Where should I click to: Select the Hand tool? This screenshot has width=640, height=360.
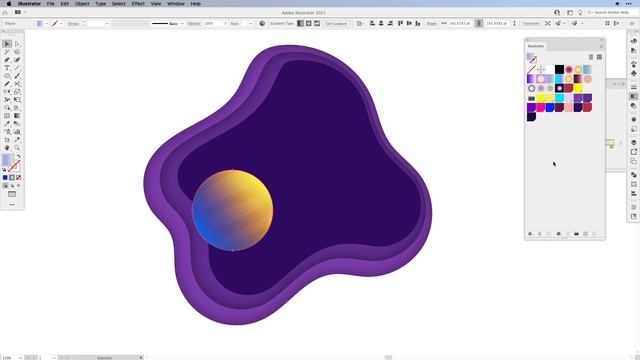[7, 148]
